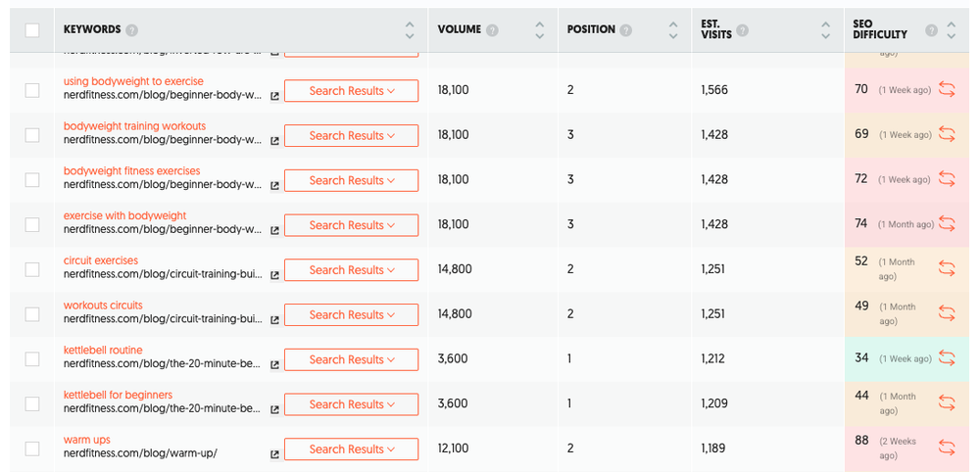Open keyword 'circuit exercises'

[101, 260]
